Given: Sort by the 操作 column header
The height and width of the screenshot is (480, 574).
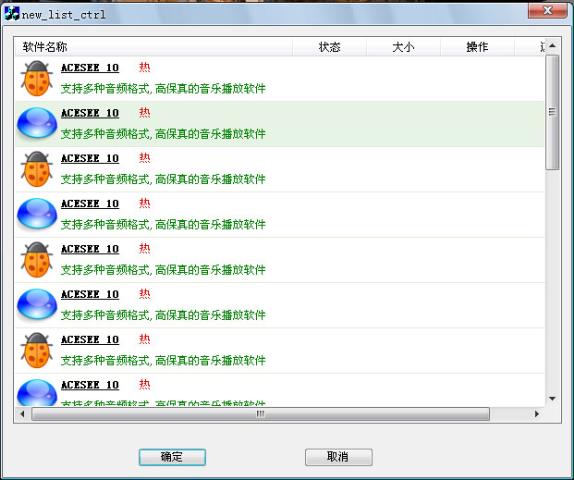Looking at the screenshot, I should pos(477,47).
